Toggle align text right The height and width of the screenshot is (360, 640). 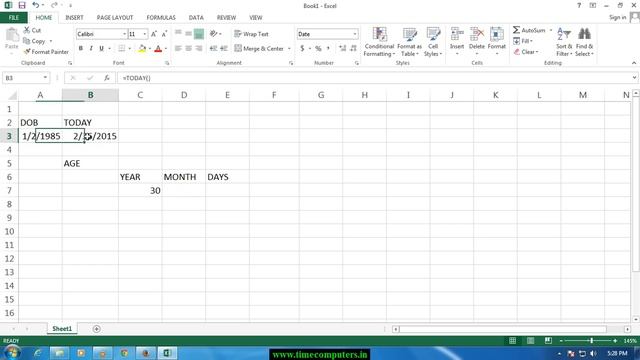click(199, 48)
